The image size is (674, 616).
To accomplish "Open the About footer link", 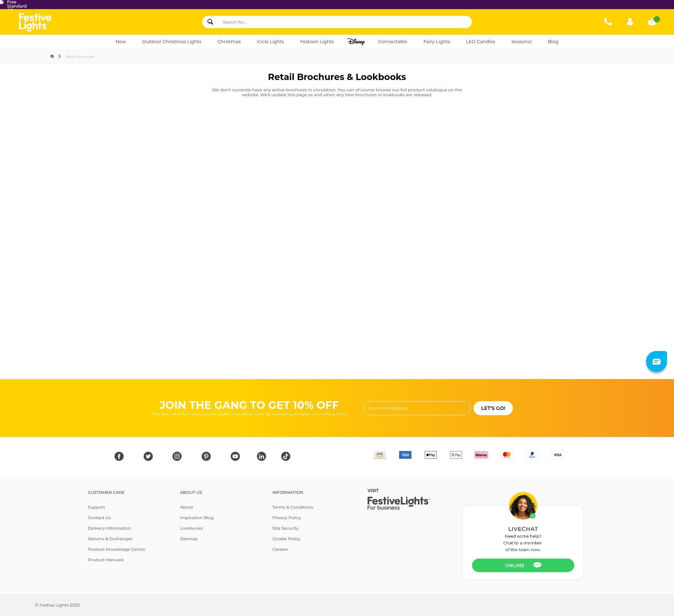I will (186, 507).
